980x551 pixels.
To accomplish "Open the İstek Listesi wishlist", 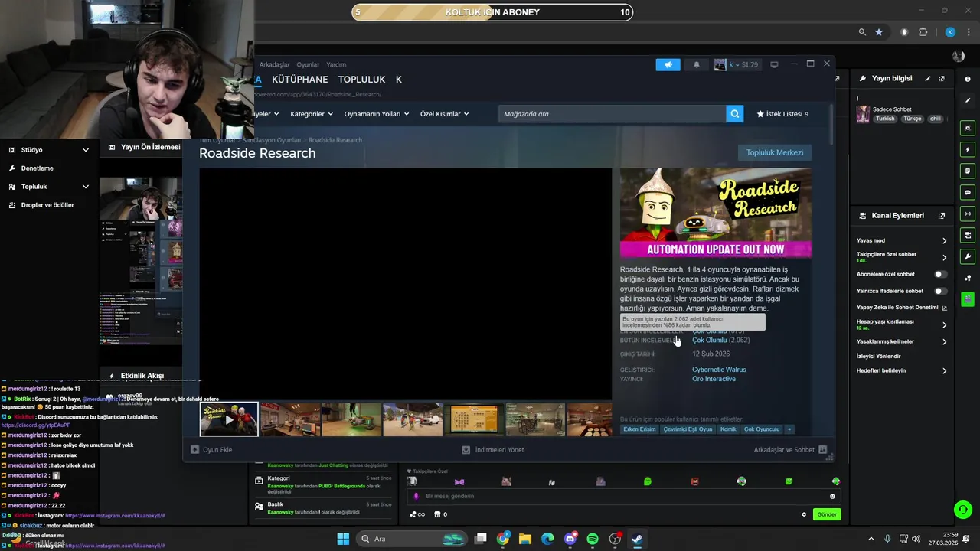I will [782, 114].
